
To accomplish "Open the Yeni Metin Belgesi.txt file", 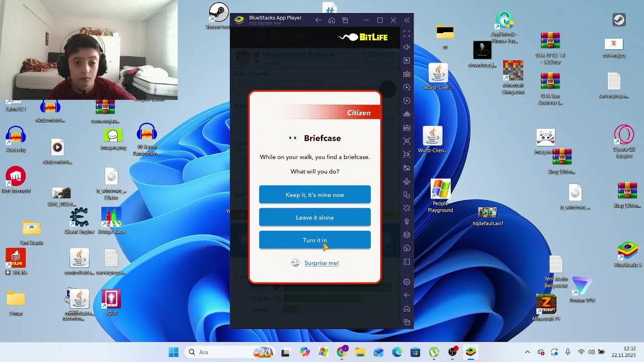I will [x=556, y=273].
